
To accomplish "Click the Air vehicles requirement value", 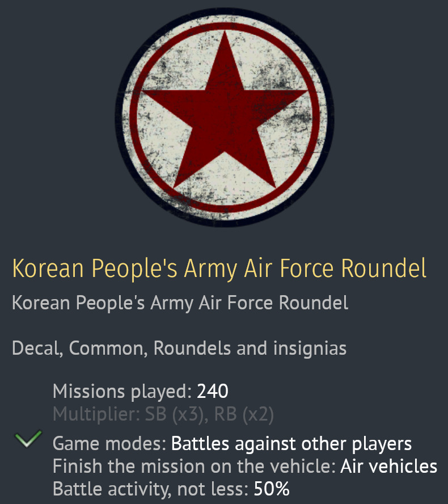I will click(x=389, y=467).
